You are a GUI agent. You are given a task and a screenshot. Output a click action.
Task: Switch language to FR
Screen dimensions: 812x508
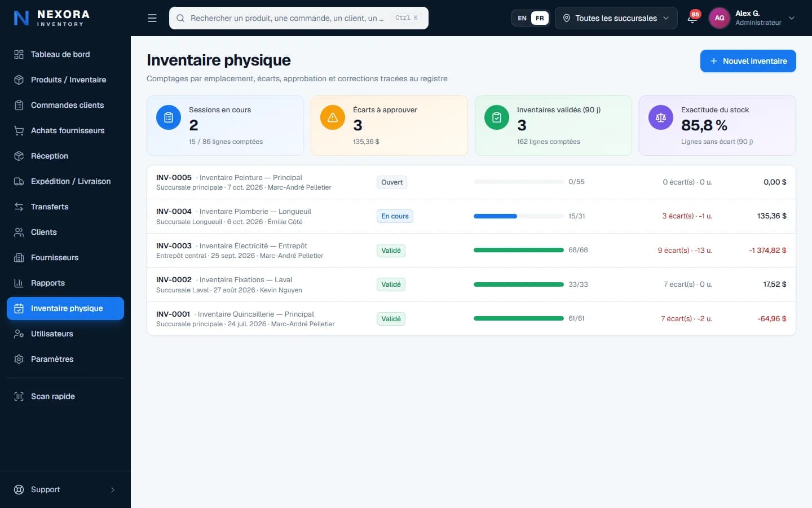click(x=540, y=18)
